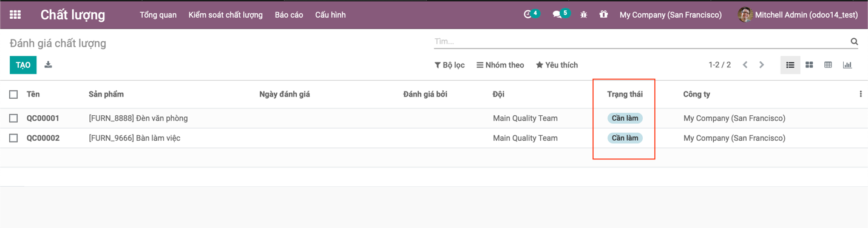Check the QC00001 row checkbox
The width and height of the screenshot is (868, 228).
(x=13, y=118)
